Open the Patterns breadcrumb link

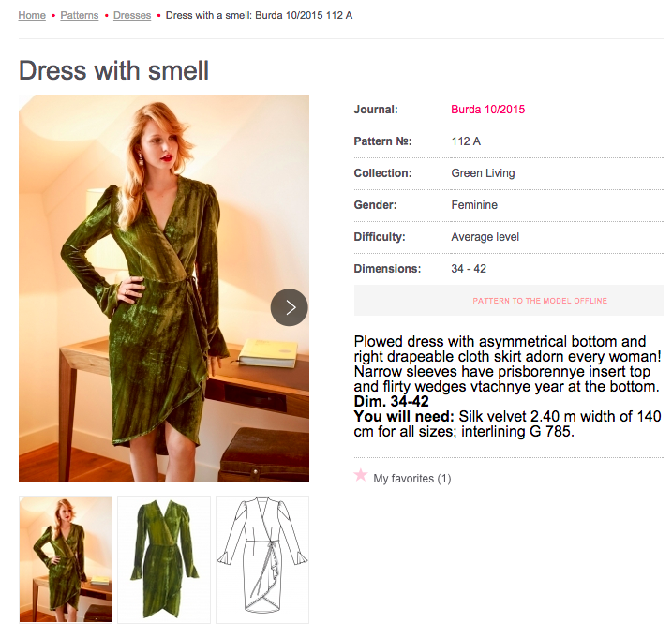[80, 16]
